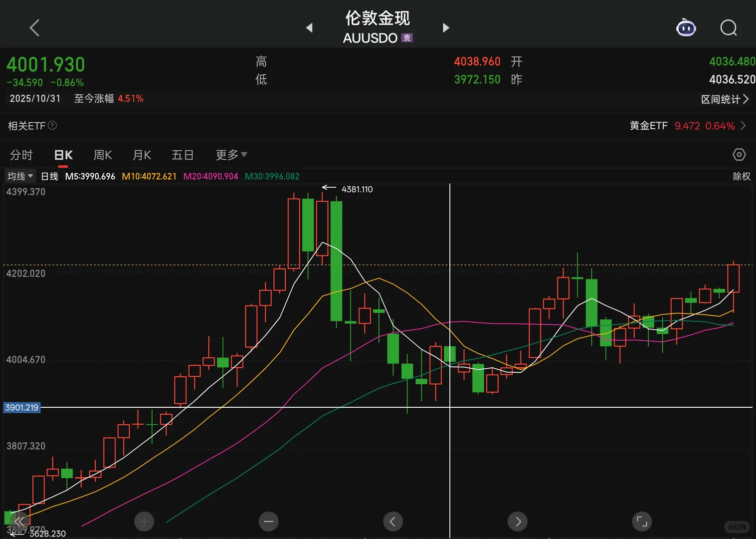Toggle the M5 moving average display
The width and height of the screenshot is (756, 539).
click(90, 176)
